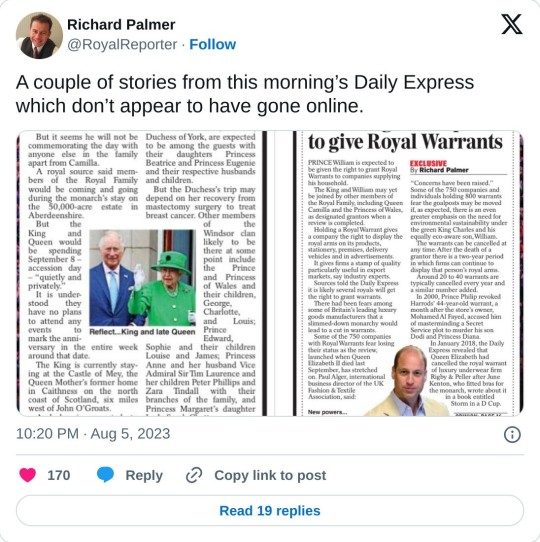Open the left newspaper clipping image
Image resolution: width=540 pixels, height=542 pixels.
coord(142,273)
